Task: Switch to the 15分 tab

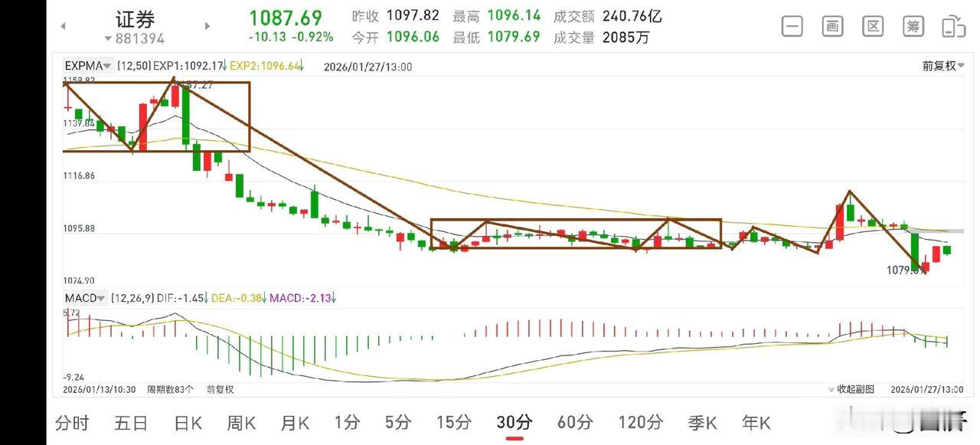Action: pyautogui.click(x=454, y=422)
